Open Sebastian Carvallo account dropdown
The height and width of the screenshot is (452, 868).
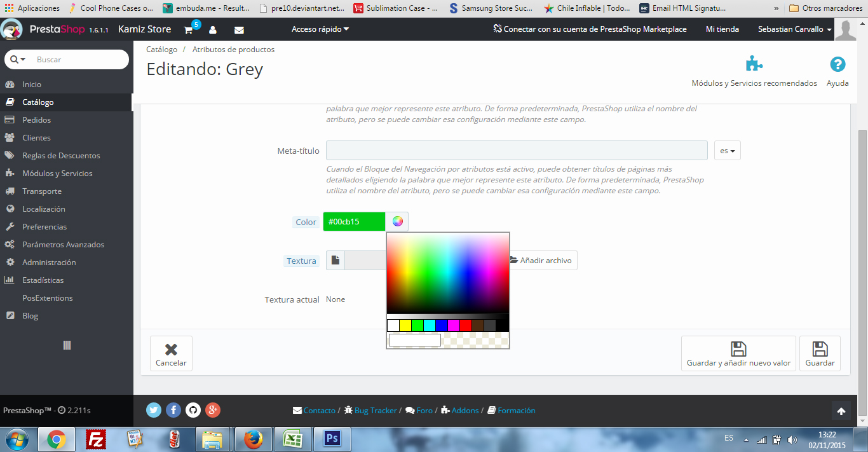(x=794, y=29)
